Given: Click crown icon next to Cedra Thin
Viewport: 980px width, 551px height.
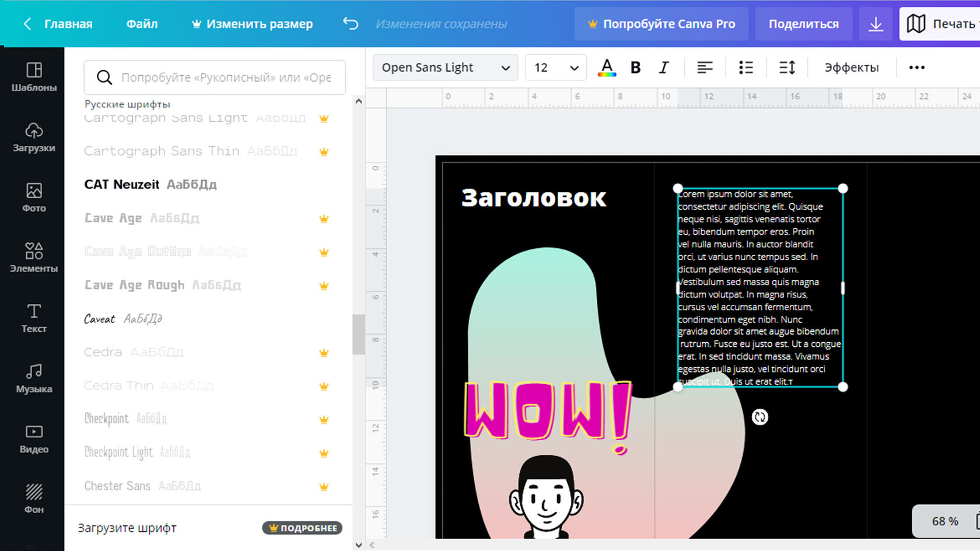Looking at the screenshot, I should (324, 386).
